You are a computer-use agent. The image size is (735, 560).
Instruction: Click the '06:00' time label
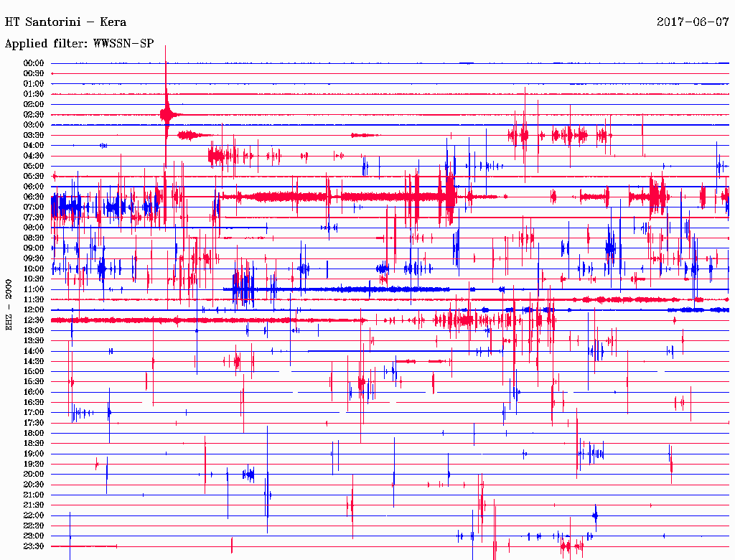[x=34, y=187]
